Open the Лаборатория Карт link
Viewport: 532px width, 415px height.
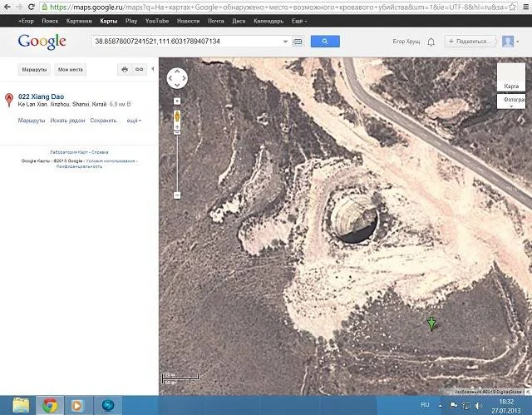pyautogui.click(x=69, y=152)
